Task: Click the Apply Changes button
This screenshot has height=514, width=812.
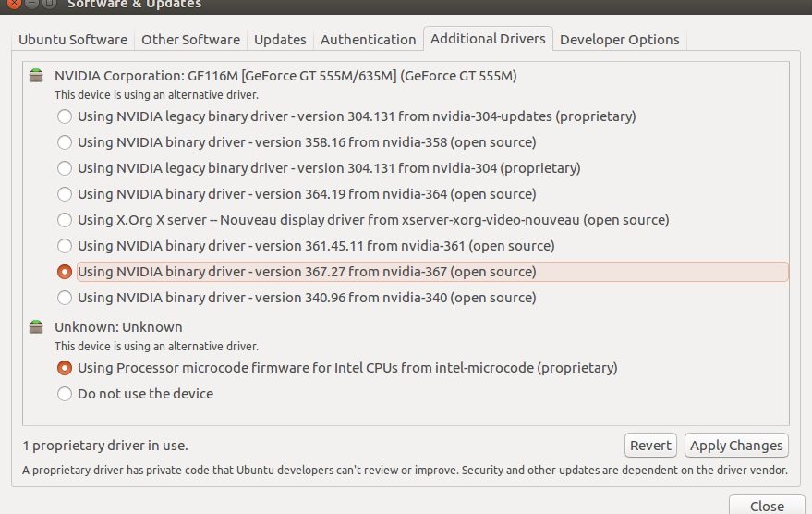Action: coord(736,445)
